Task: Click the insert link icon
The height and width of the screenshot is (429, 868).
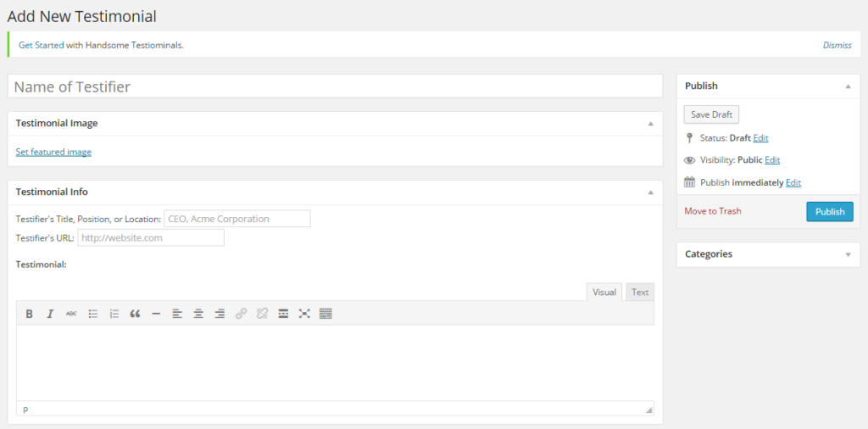Action: [x=241, y=314]
